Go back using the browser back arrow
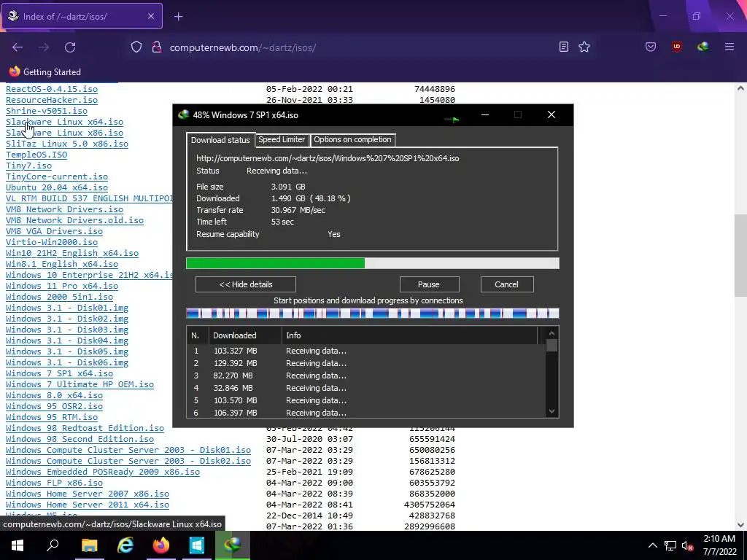This screenshot has width=747, height=560. 18,47
